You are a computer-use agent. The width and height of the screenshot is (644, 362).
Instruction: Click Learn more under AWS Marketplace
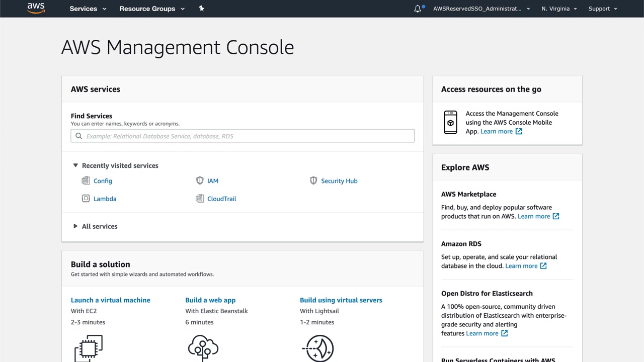534,216
